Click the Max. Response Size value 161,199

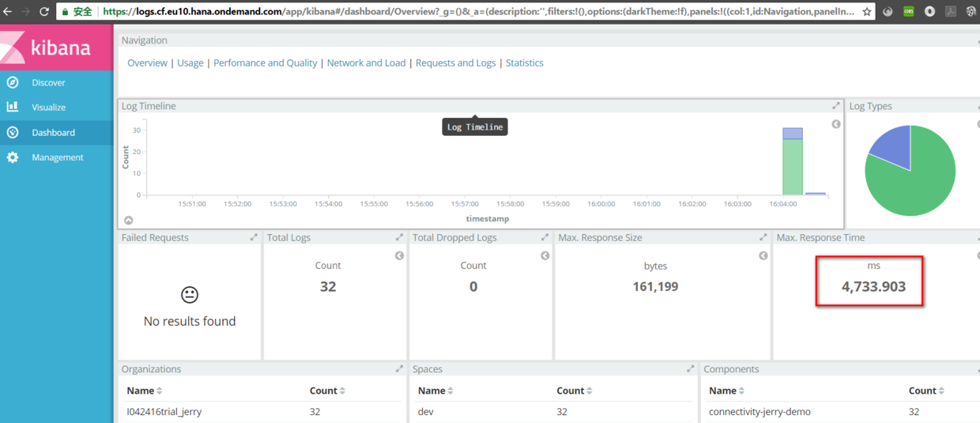(x=655, y=286)
